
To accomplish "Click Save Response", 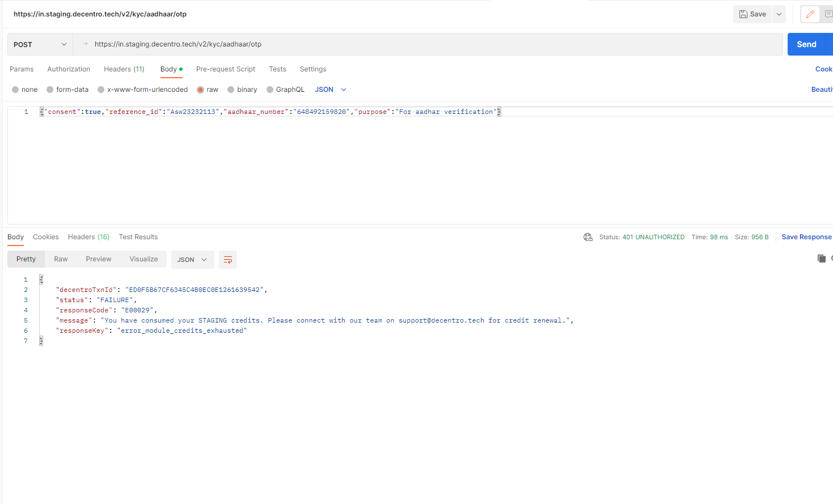I will 806,237.
